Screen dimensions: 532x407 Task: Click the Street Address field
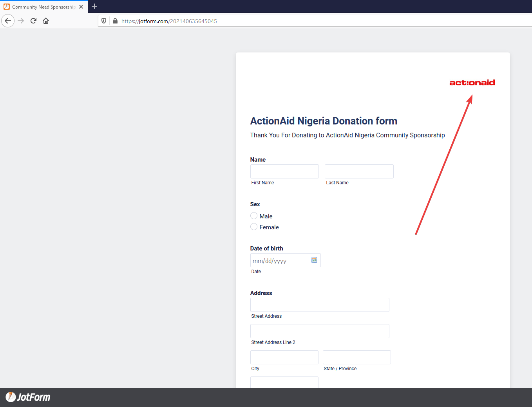[319, 304]
